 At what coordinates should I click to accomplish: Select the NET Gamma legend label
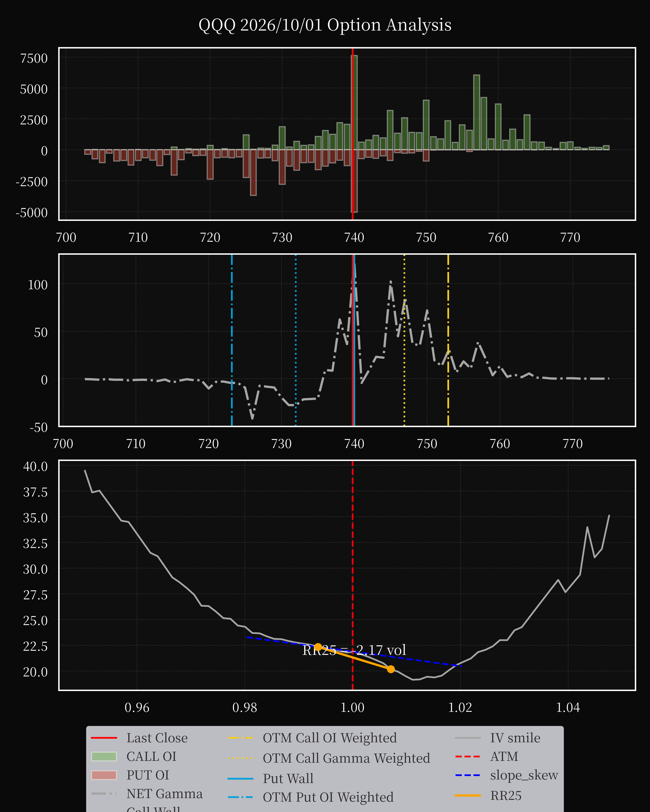pyautogui.click(x=164, y=794)
